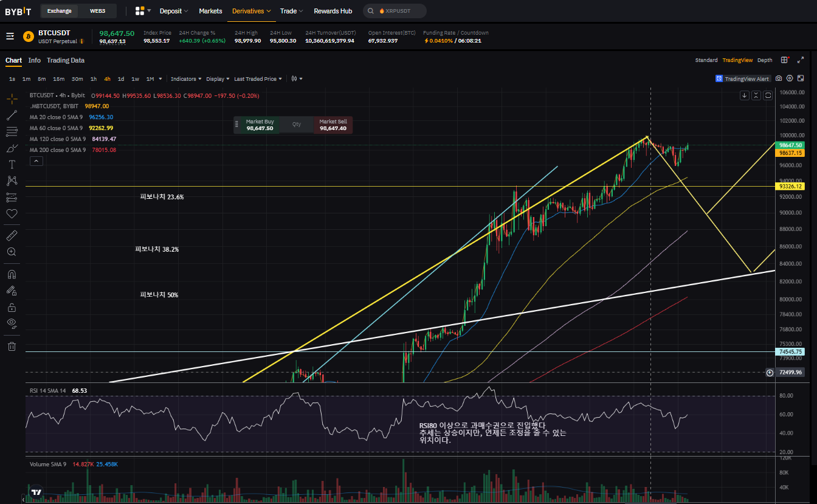Open the Rewards Hub page

click(x=333, y=11)
